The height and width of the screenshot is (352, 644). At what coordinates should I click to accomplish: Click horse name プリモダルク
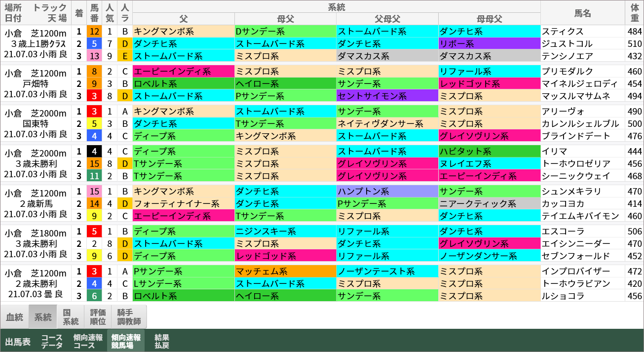(567, 71)
